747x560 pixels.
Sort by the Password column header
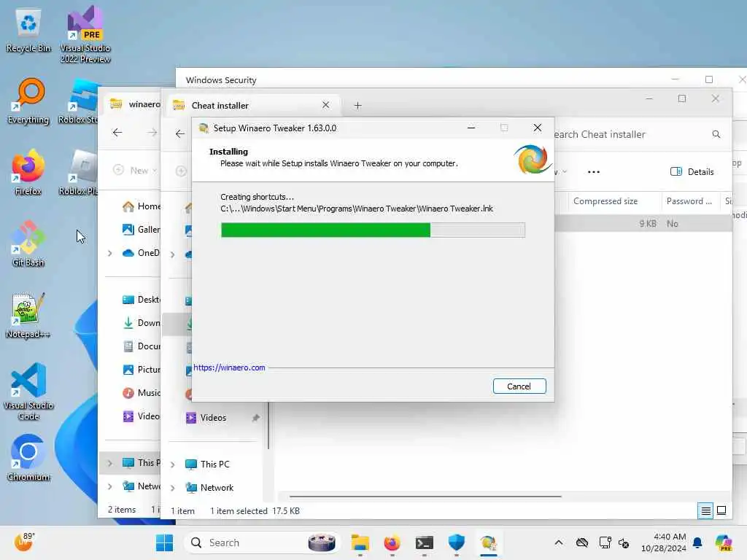[689, 201]
